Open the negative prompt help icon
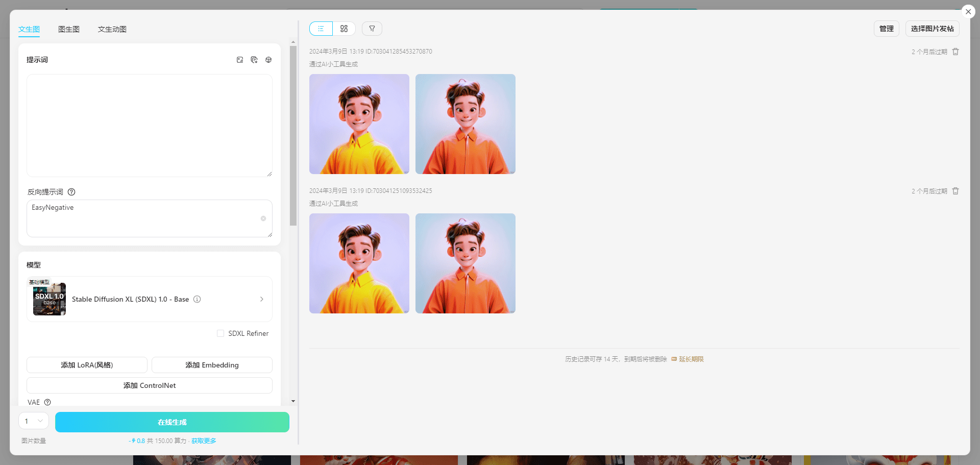Viewport: 980px width, 465px height. pos(71,192)
